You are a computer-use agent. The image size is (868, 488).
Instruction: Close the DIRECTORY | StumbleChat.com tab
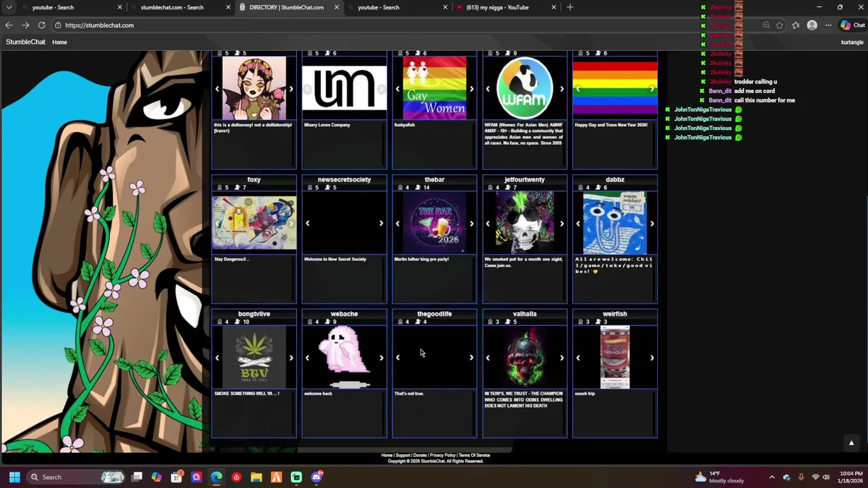click(x=336, y=7)
